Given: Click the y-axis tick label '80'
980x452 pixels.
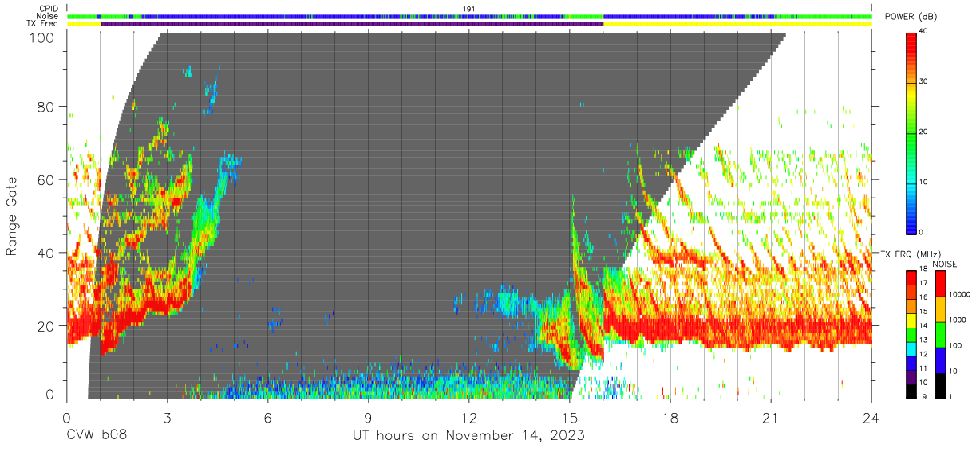Looking at the screenshot, I should click(47, 107).
